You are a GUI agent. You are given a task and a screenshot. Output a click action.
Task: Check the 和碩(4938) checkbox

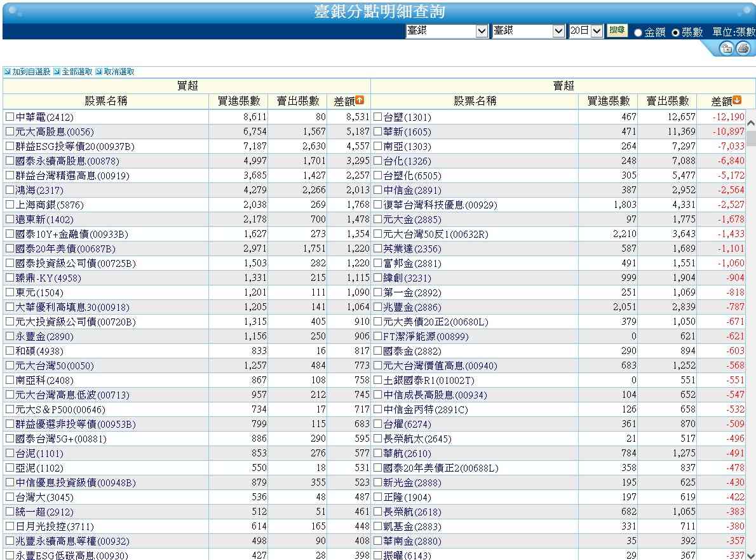[10, 351]
